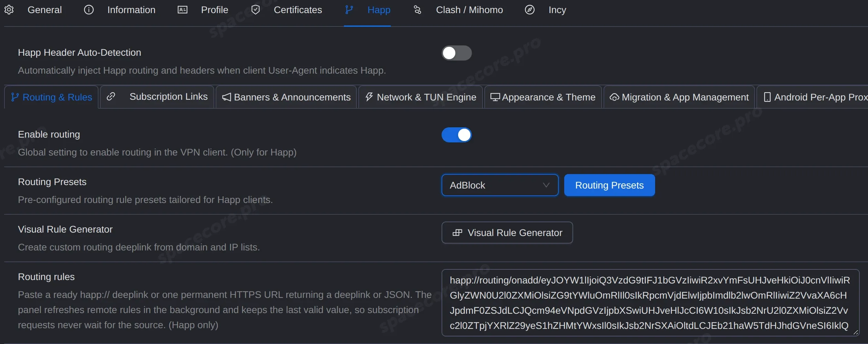
Task: Click the Android phone icon
Action: tap(767, 97)
